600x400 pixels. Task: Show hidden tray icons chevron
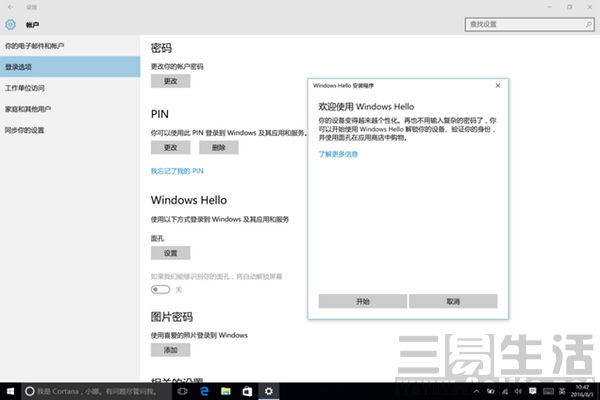pyautogui.click(x=476, y=391)
